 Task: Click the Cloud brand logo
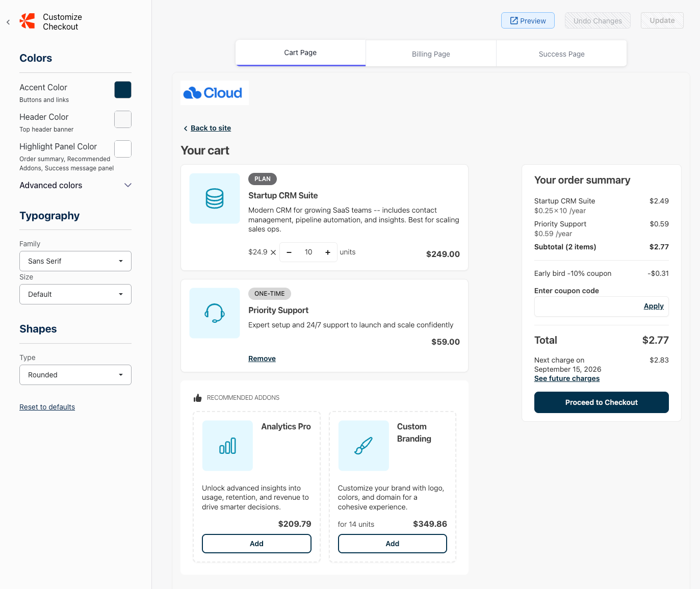click(214, 93)
